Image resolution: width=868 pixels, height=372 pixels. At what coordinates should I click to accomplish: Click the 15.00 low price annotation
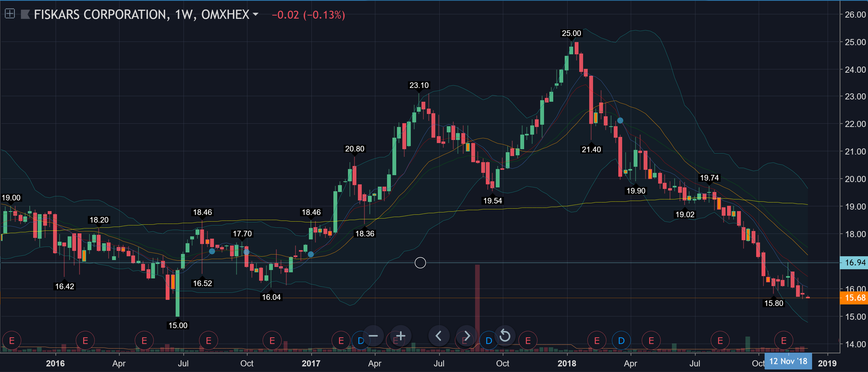178,325
